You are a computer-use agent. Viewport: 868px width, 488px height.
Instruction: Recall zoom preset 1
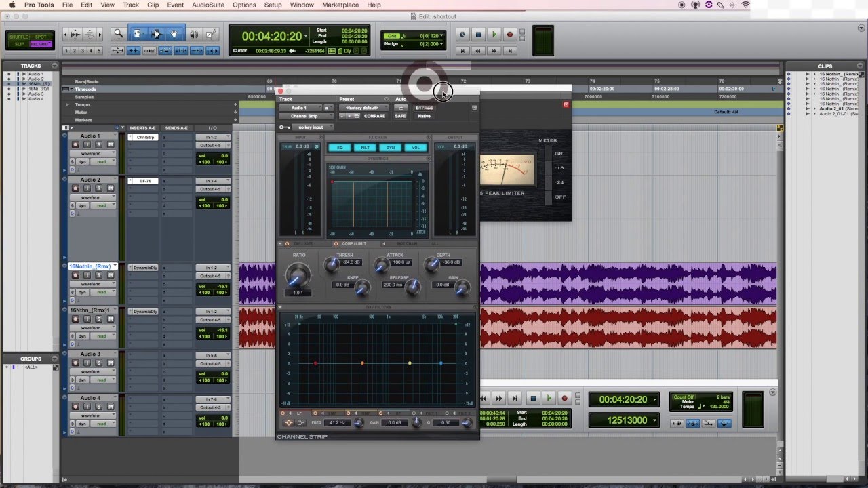pos(67,51)
